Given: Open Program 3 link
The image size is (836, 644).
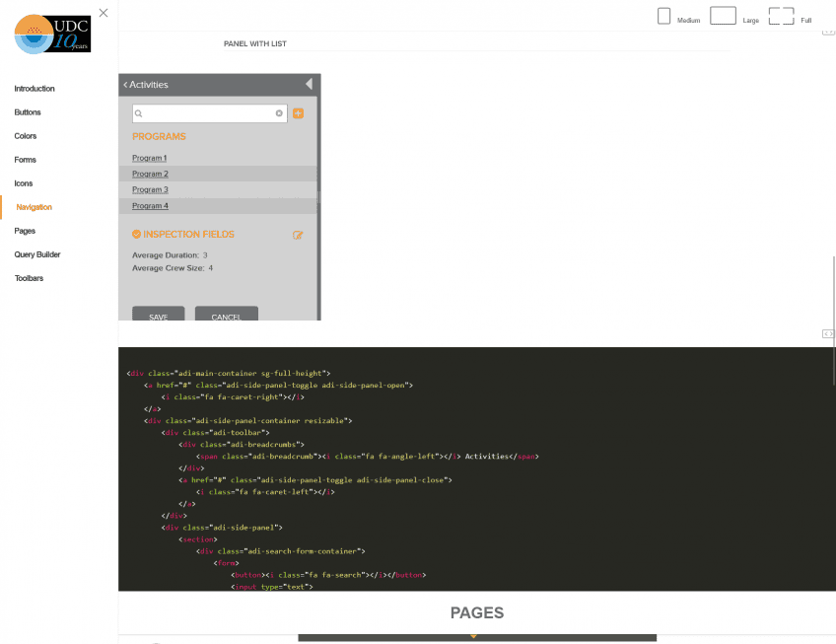Looking at the screenshot, I should 150,190.
